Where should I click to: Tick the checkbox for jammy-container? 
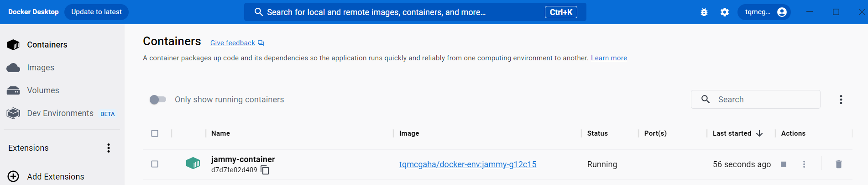pos(155,164)
